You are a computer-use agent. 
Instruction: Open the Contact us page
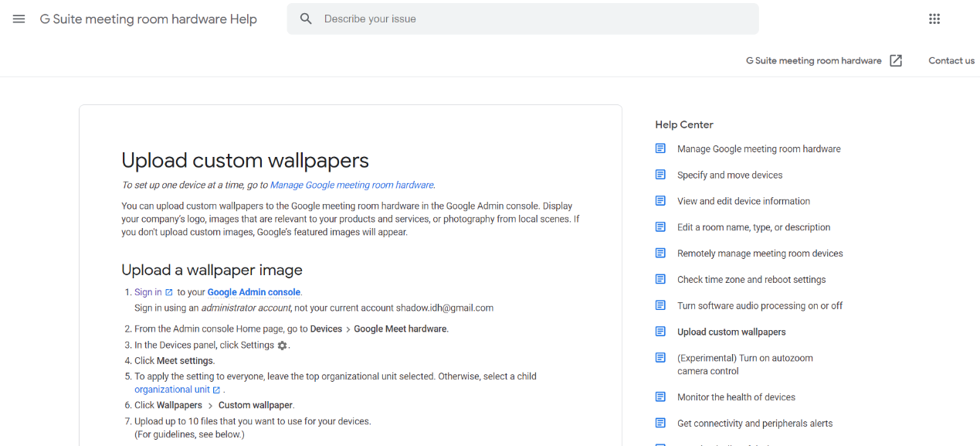(x=951, y=61)
